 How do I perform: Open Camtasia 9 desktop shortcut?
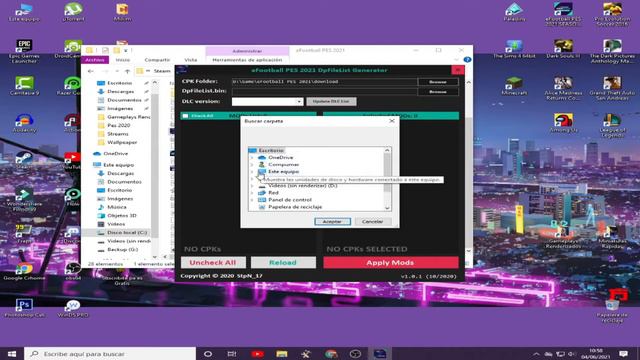pos(24,86)
